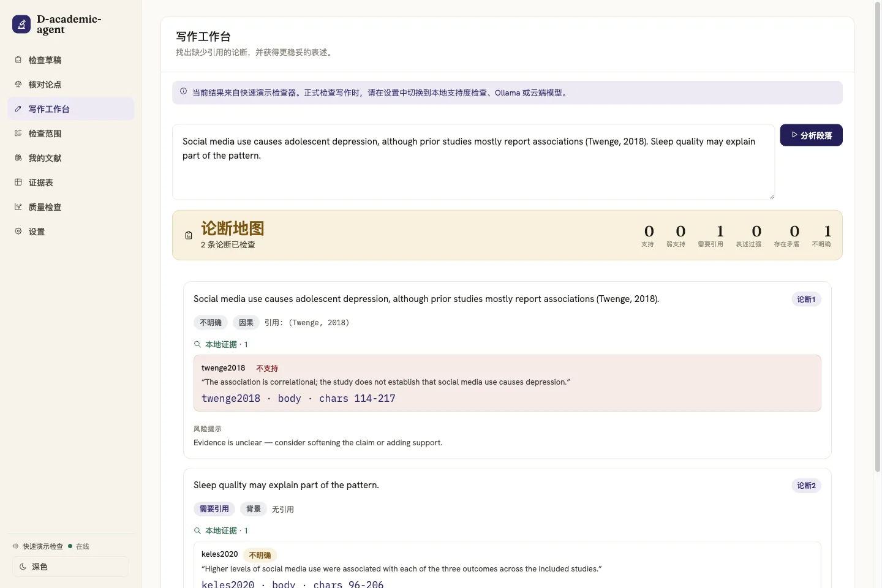This screenshot has width=882, height=588.
Task: Click into the paragraph text area
Action: click(473, 162)
